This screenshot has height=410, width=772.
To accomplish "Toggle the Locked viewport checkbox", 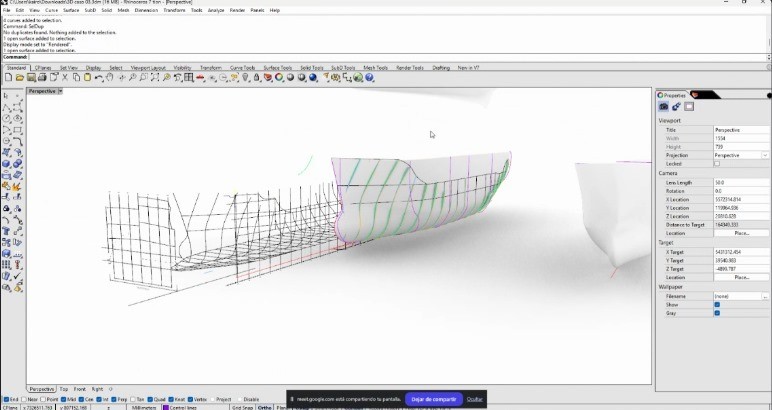I will coord(717,163).
